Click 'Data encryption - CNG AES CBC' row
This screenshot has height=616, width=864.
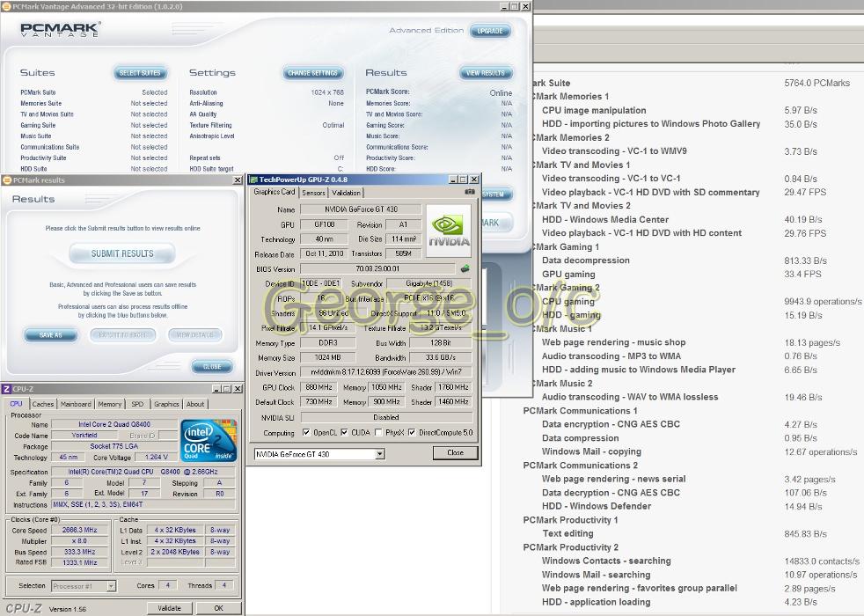[x=679, y=424]
